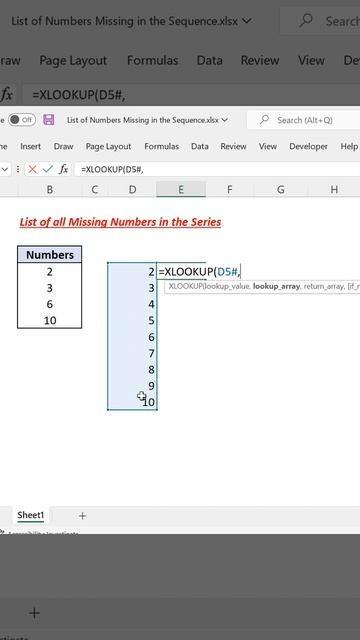Select column G header

pyautogui.click(x=281, y=189)
